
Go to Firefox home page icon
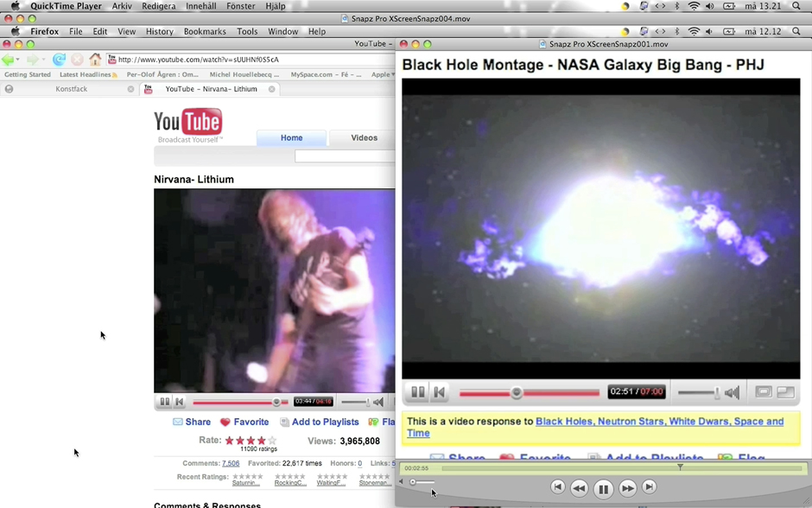[95, 59]
